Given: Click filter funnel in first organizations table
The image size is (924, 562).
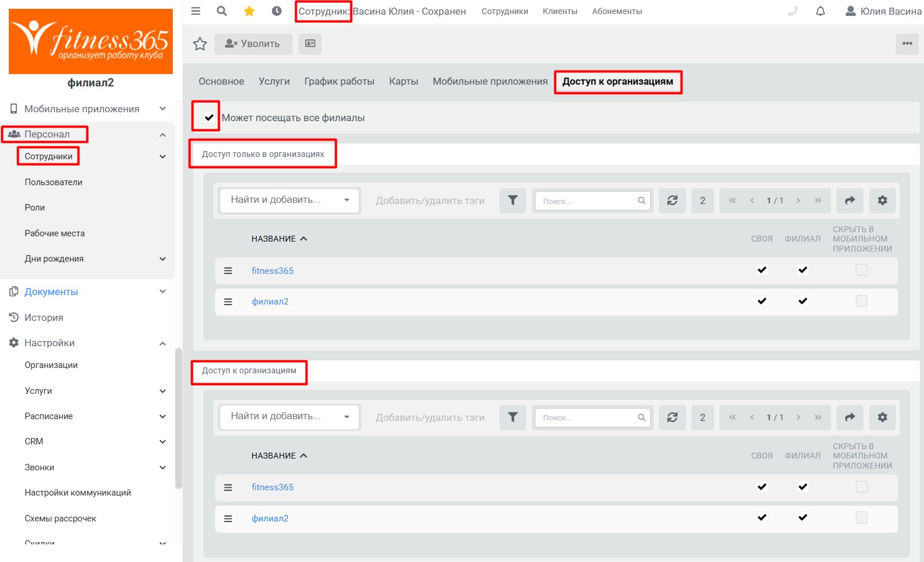Looking at the screenshot, I should click(x=513, y=200).
